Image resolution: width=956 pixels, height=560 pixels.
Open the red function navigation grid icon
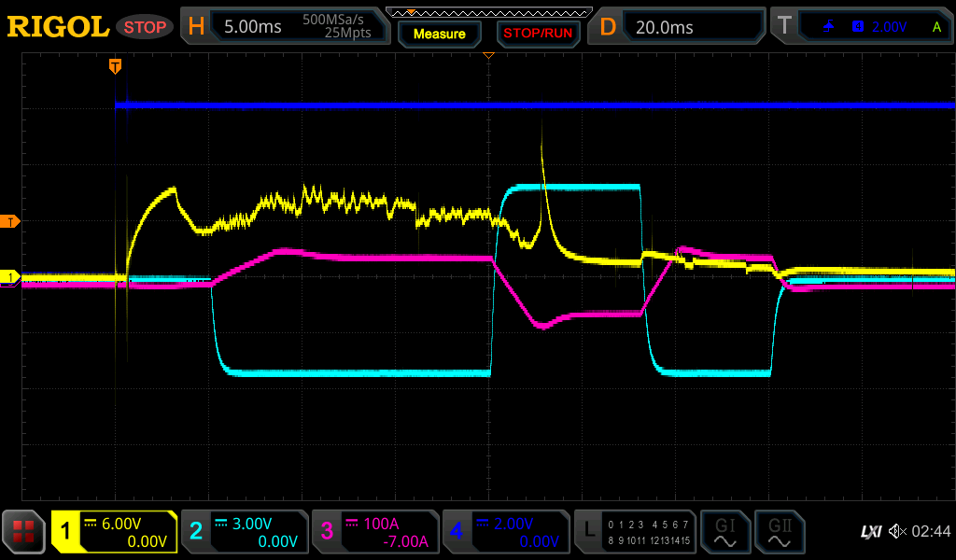[x=24, y=532]
